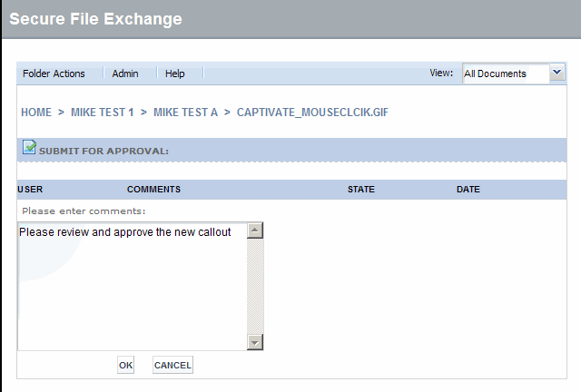Open the Admin menu
This screenshot has width=581, height=392.
coord(125,73)
